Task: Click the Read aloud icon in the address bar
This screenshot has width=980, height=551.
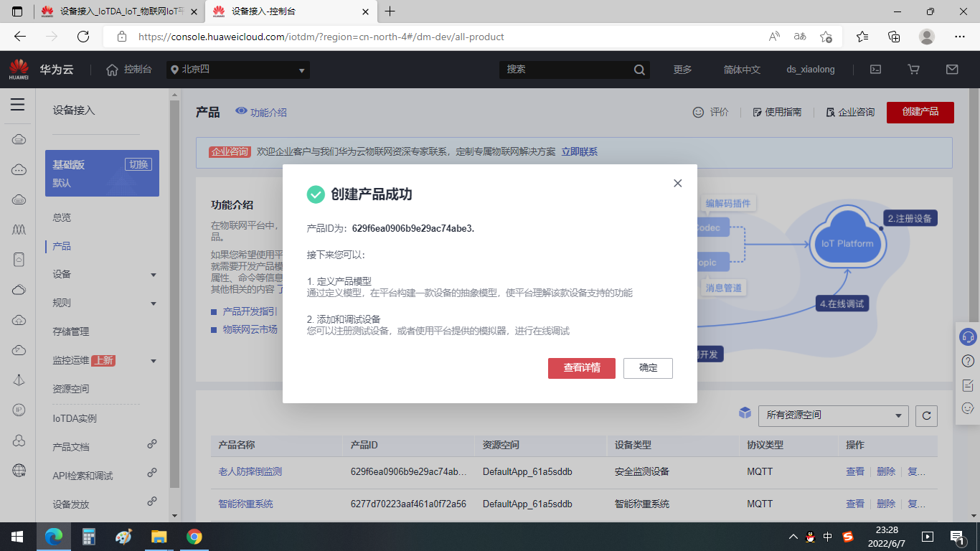Action: click(775, 37)
